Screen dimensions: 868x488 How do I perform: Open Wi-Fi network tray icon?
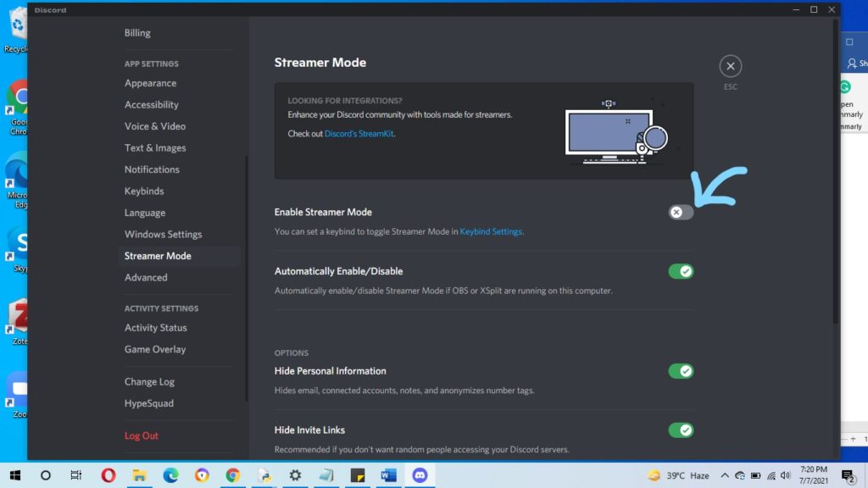[x=771, y=476]
